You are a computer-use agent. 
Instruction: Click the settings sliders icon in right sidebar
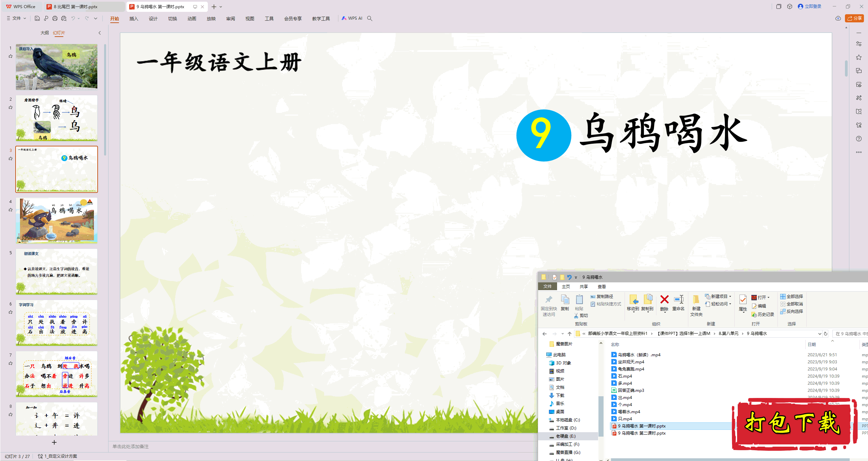pyautogui.click(x=859, y=44)
